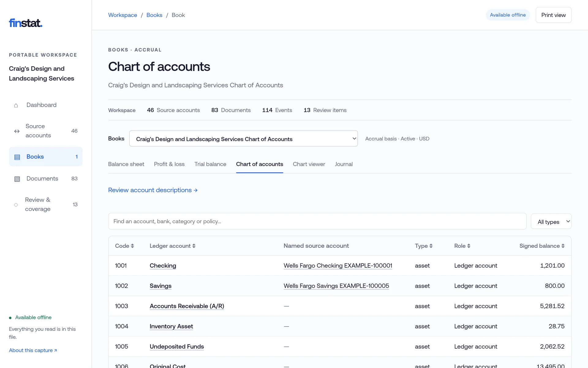
Task: Click the 114 Events stat
Action: point(277,110)
